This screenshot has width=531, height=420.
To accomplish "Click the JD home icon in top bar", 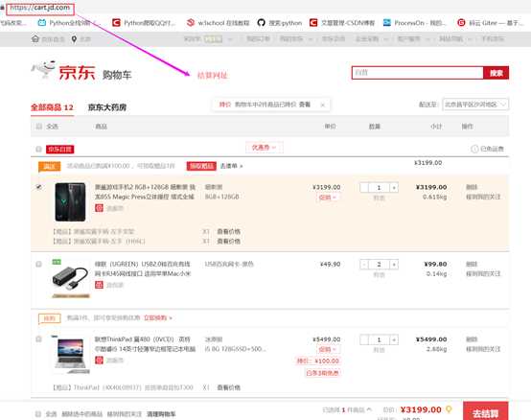I will pos(35,38).
